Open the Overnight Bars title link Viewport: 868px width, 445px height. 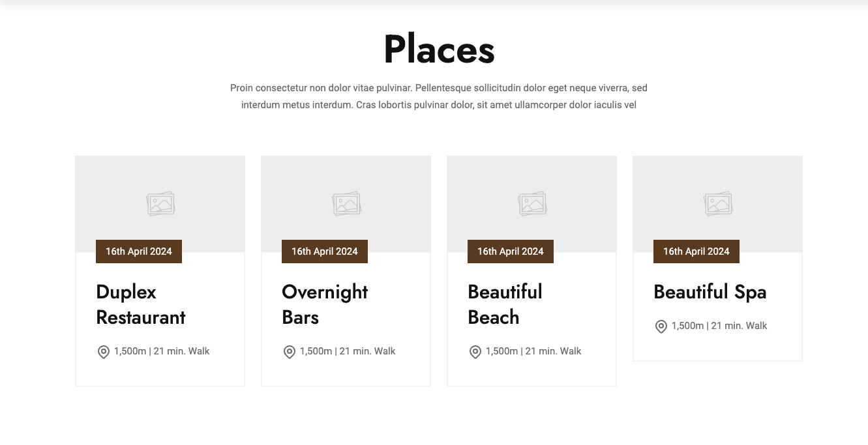pos(324,304)
